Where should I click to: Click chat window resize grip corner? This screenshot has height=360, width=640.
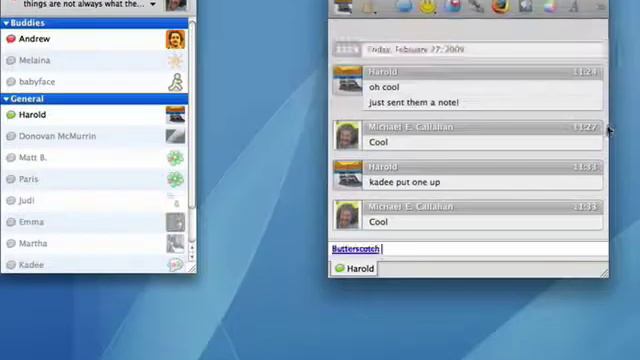[x=604, y=273]
